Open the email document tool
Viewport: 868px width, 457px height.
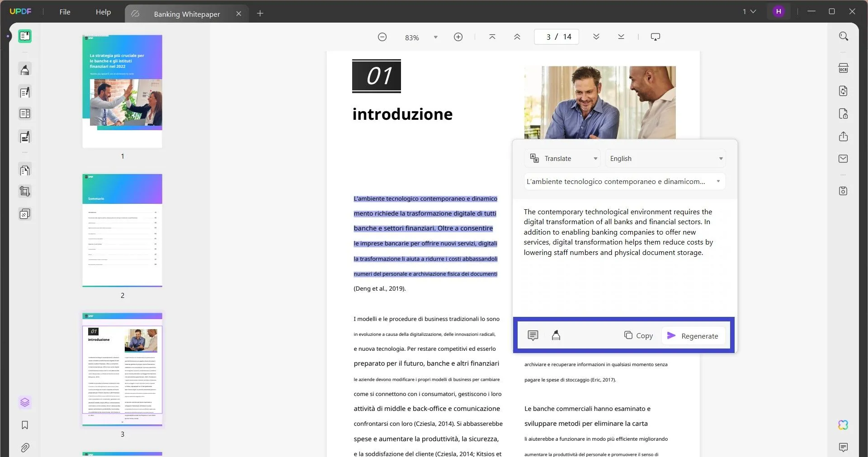[x=844, y=159]
